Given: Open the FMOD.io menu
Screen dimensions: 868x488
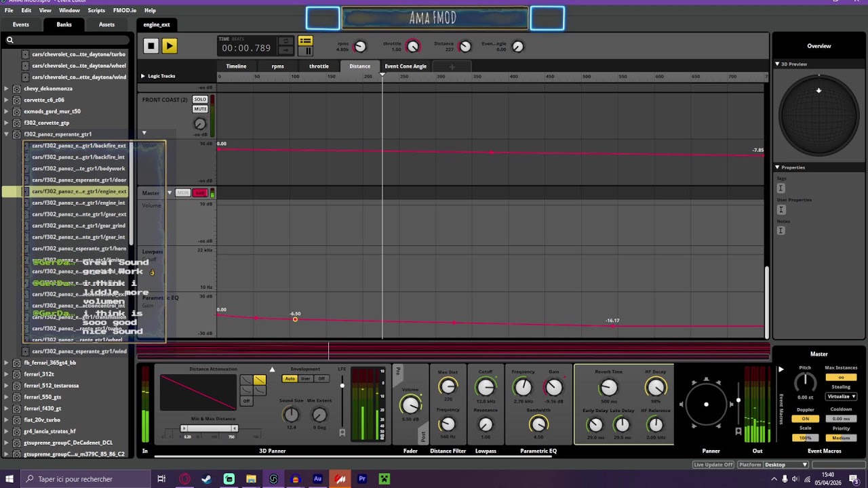Looking at the screenshot, I should tap(125, 10).
